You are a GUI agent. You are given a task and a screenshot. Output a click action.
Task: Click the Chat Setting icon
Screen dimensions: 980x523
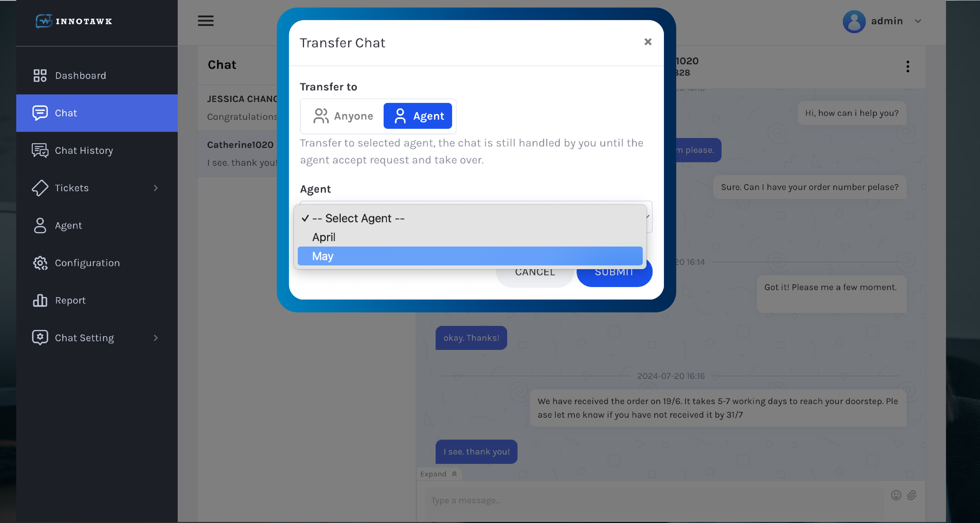(40, 338)
